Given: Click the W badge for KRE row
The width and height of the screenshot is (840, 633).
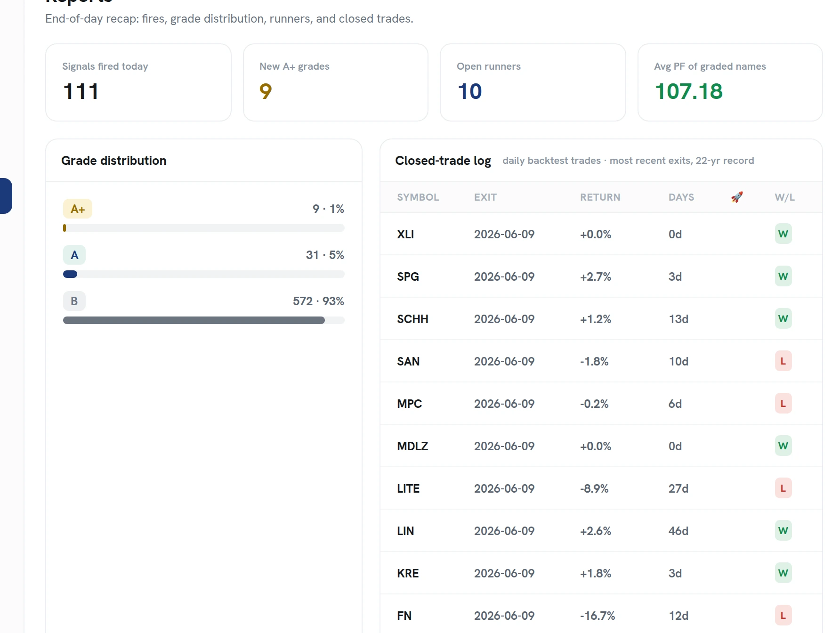Looking at the screenshot, I should [x=783, y=573].
